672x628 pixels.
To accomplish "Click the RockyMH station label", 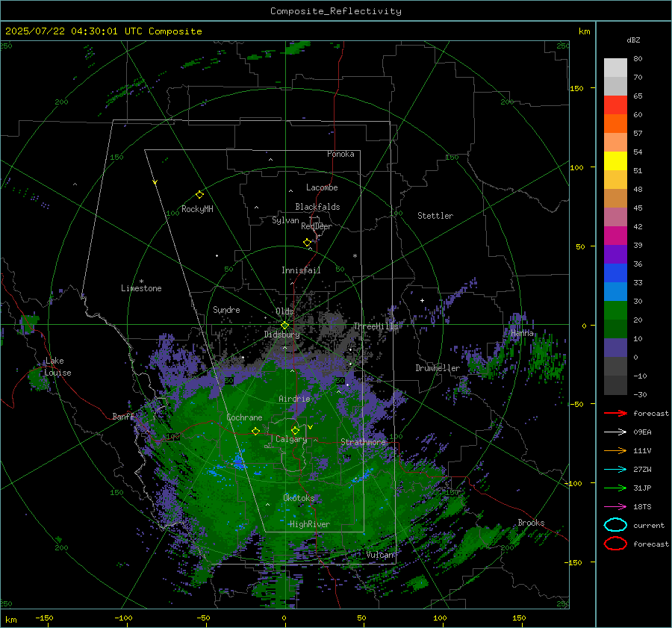I will (197, 209).
